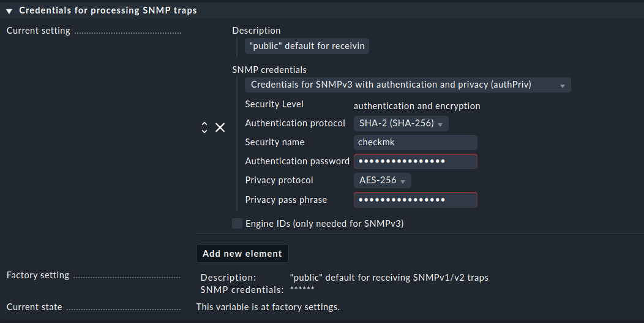Viewport: 644px width, 323px height.
Task: Click the Current setting label
Action: (x=39, y=31)
